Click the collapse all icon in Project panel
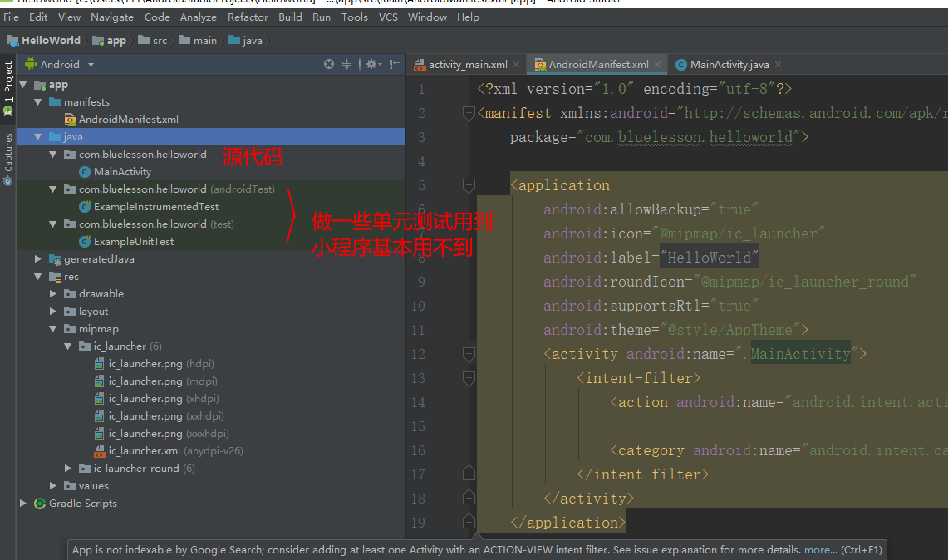Image resolution: width=948 pixels, height=560 pixels. [347, 64]
